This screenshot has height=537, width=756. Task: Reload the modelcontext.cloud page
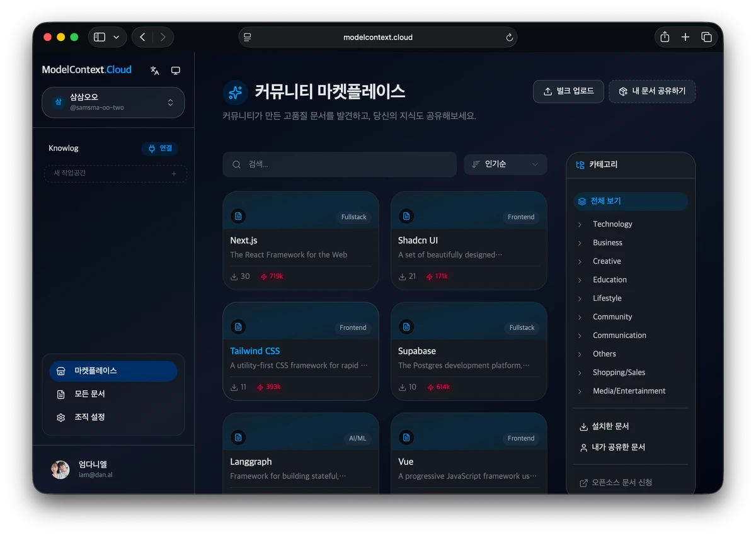tap(509, 37)
